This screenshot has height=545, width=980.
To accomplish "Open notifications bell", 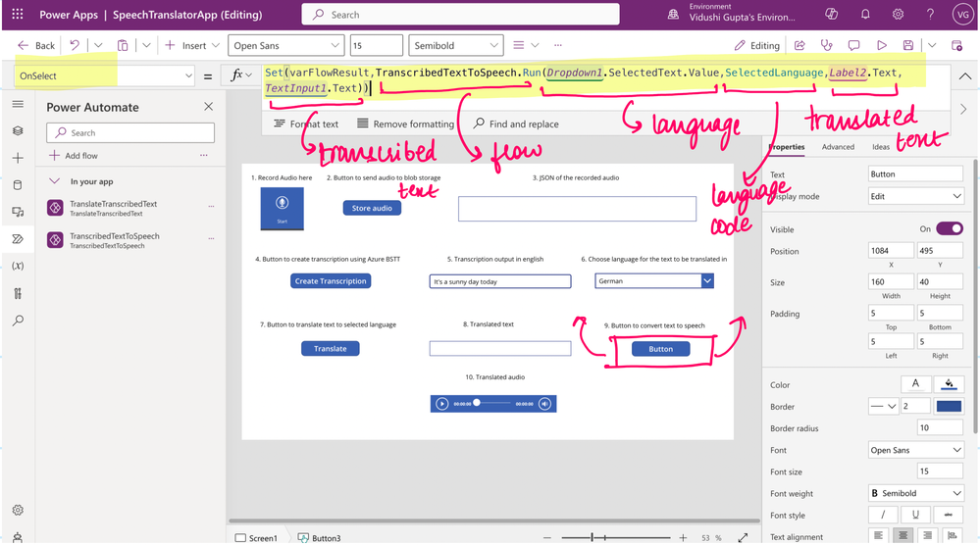I will [865, 14].
